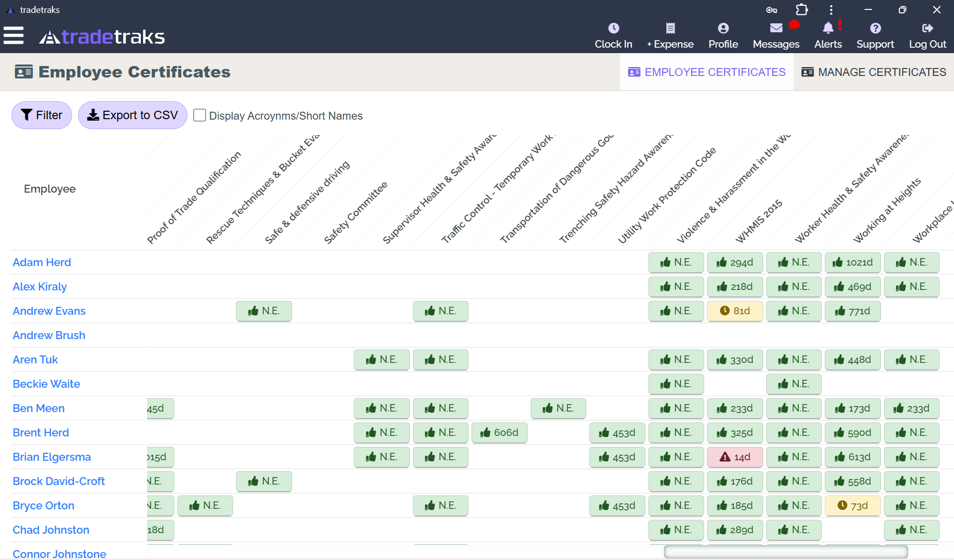Screen dimensions: 954x560
Task: Open Andrew Evans employee link
Action: [x=49, y=311]
